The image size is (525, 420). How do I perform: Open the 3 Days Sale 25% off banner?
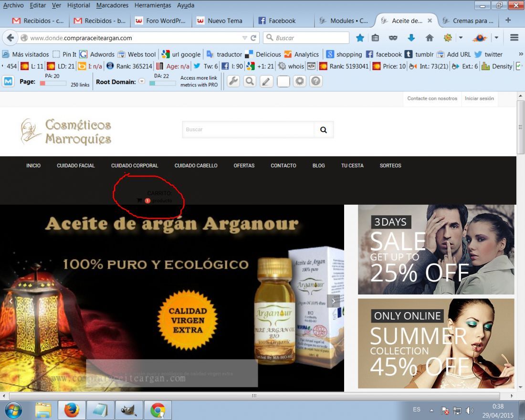click(436, 250)
